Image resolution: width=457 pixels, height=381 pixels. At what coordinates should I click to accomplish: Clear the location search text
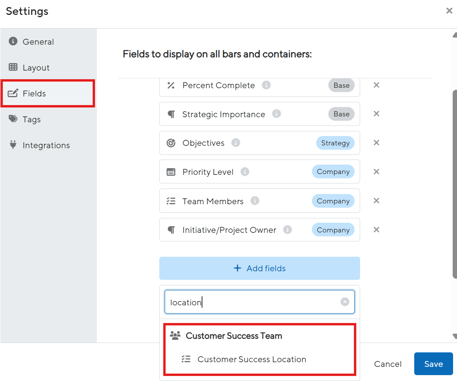(345, 302)
